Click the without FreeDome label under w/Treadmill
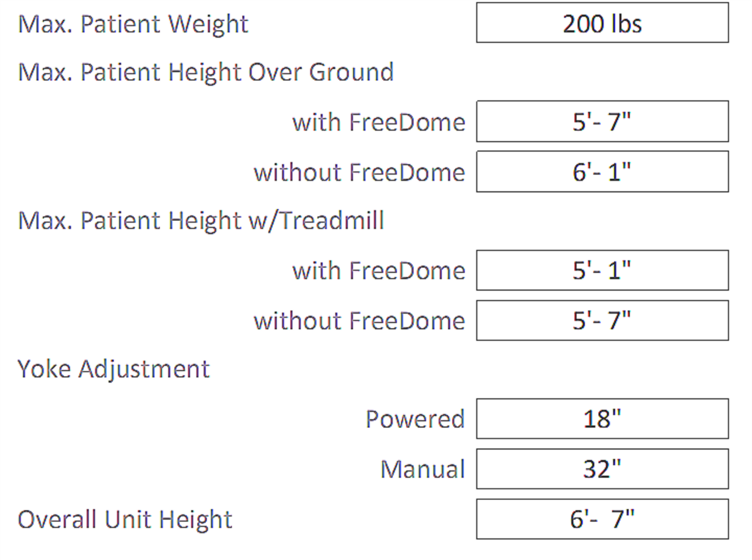Screen dimensions: 752x560 click(x=359, y=321)
